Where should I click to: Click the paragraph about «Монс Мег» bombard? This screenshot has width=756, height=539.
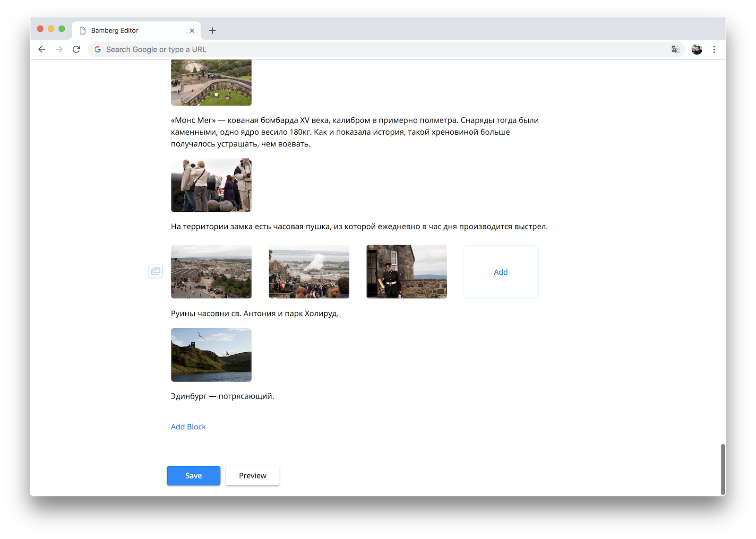[x=354, y=132]
